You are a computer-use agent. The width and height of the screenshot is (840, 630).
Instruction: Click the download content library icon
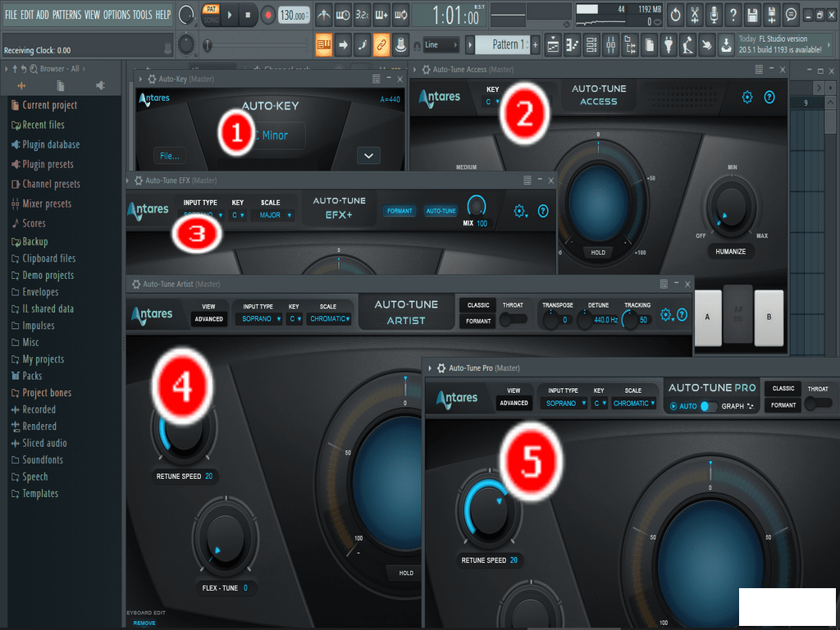pyautogui.click(x=727, y=45)
